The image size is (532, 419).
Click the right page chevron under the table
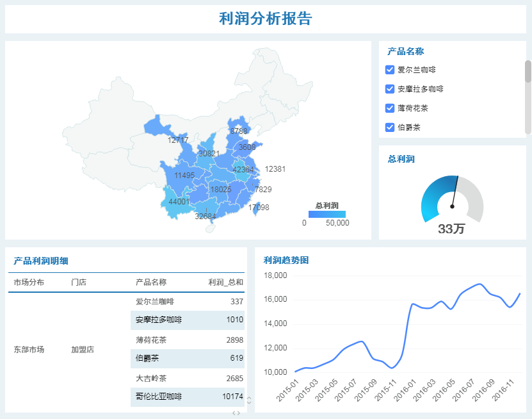(x=238, y=413)
